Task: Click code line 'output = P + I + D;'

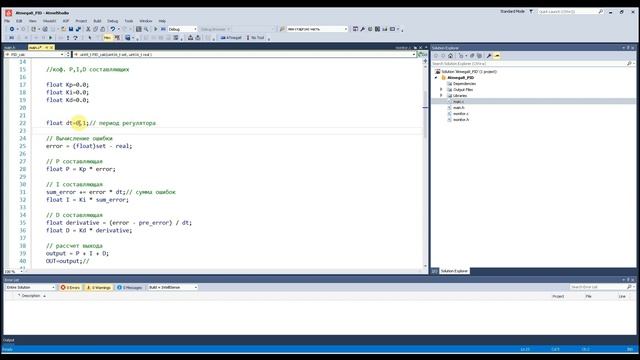Action: click(78, 253)
